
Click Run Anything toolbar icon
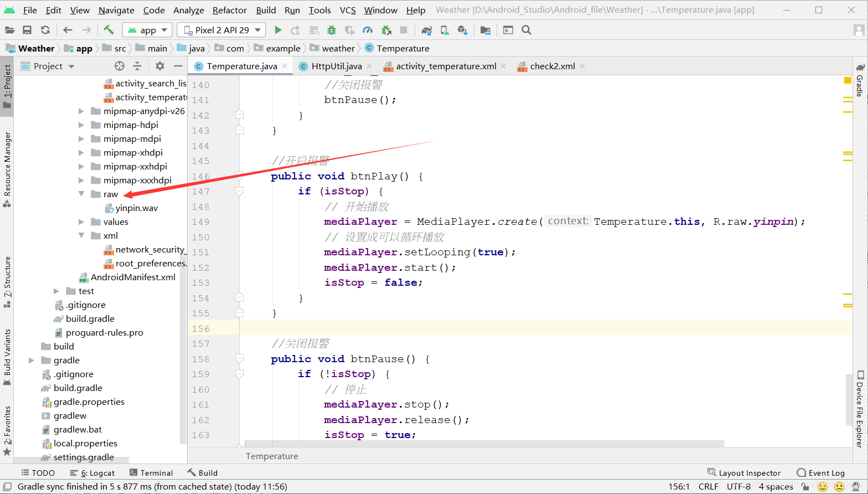point(508,30)
